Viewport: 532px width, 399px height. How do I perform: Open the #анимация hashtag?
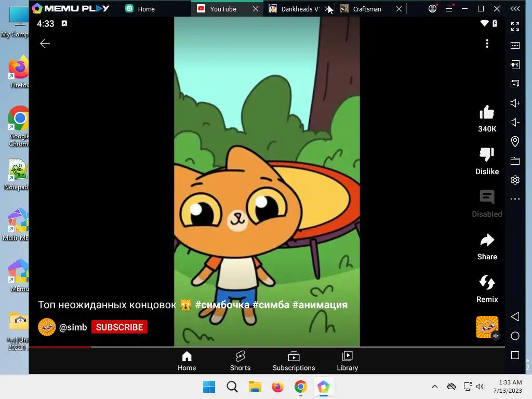[x=320, y=304]
